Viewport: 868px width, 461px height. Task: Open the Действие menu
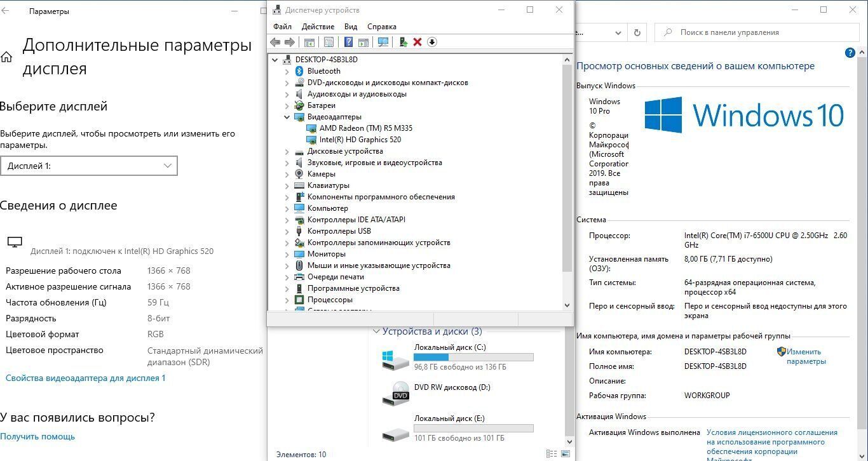[x=318, y=27]
